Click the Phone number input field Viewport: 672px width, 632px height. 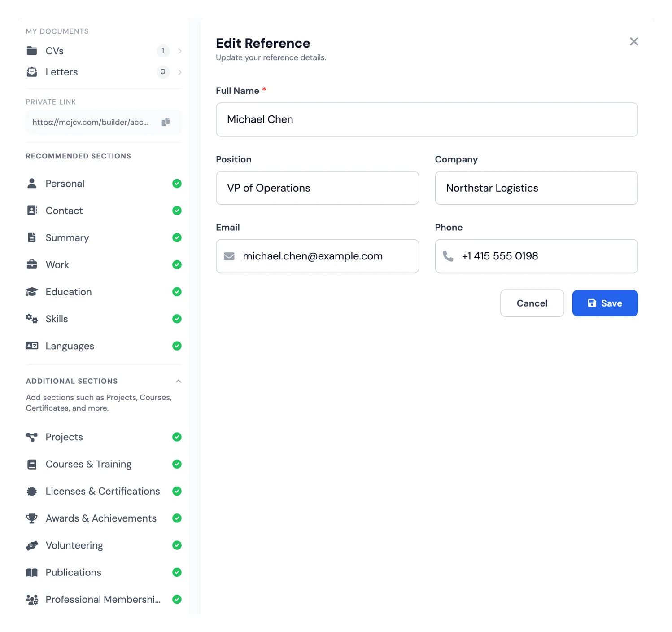[537, 256]
